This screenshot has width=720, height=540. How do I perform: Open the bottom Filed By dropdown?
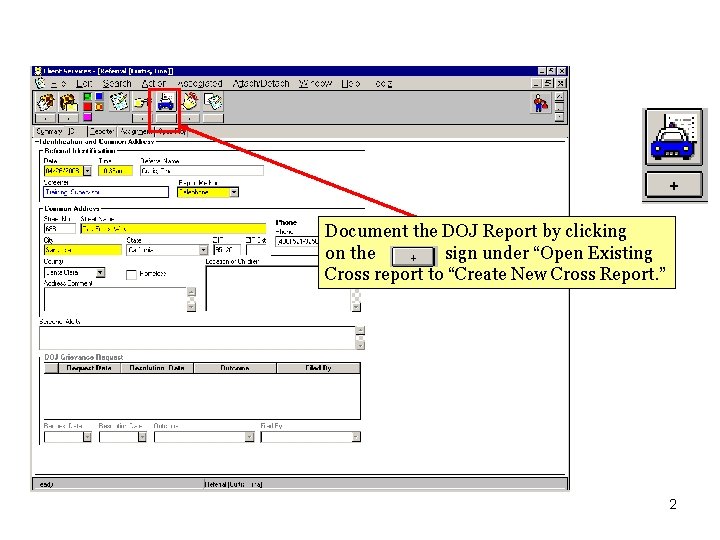[356, 437]
